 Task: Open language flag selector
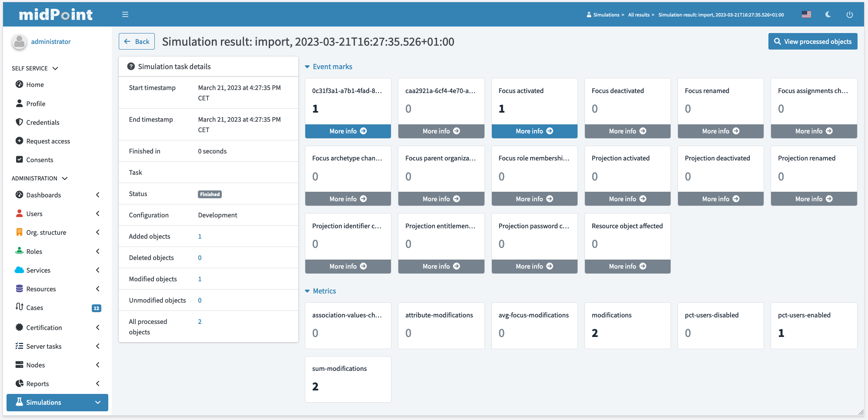806,14
